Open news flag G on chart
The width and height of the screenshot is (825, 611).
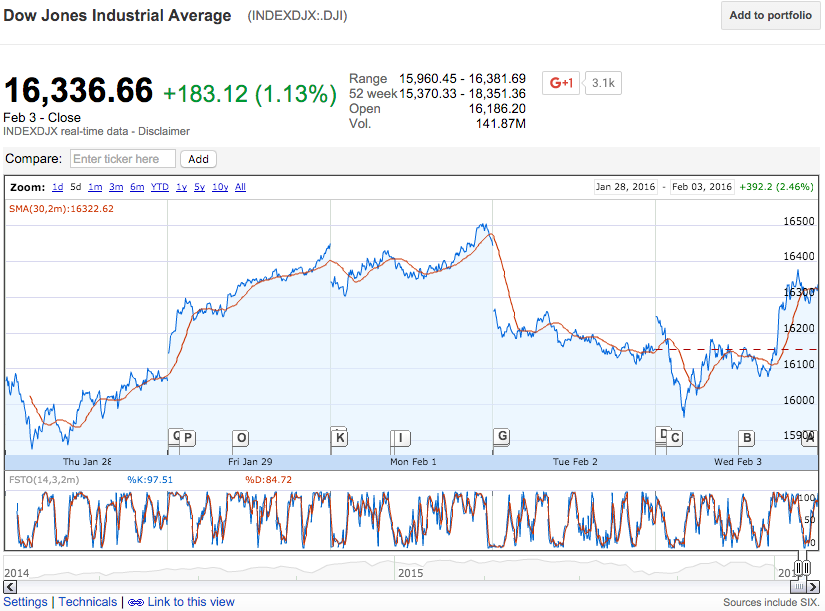click(502, 436)
